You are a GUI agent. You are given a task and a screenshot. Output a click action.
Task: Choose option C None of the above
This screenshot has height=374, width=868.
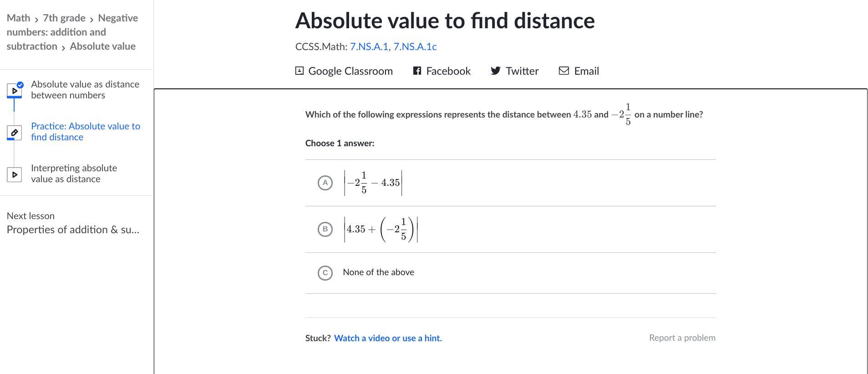325,273
